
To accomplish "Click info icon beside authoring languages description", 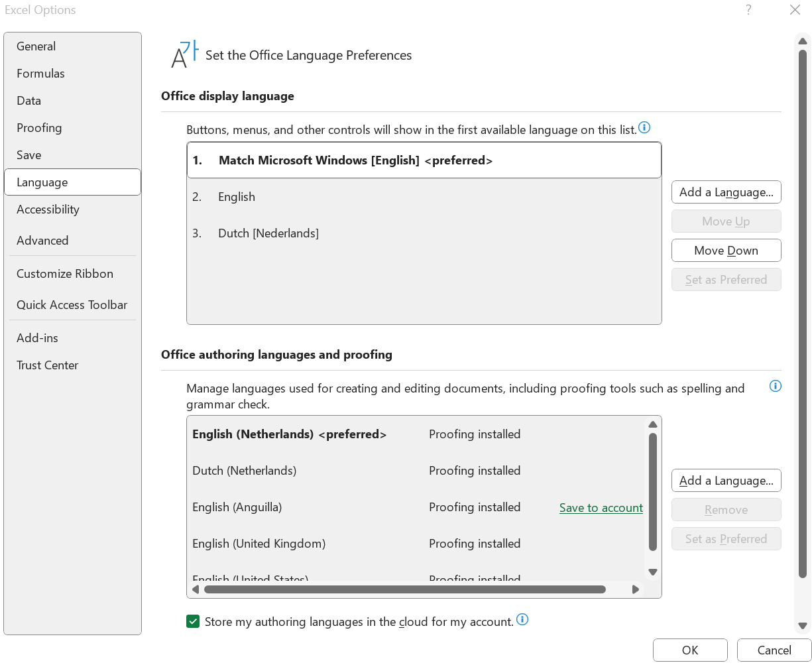I will click(x=775, y=386).
